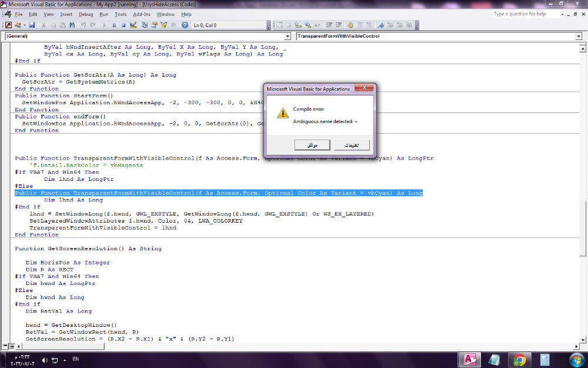Open the File menu
588x368 pixels.
[x=19, y=14]
